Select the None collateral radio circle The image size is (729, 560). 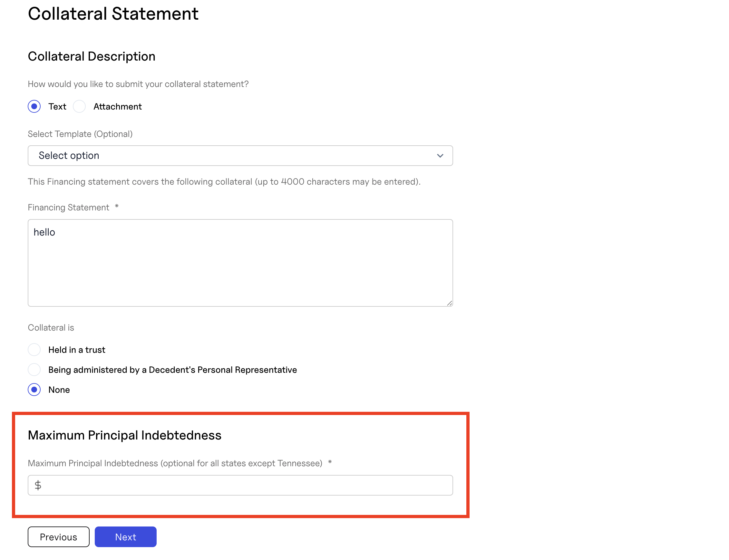pyautogui.click(x=34, y=390)
